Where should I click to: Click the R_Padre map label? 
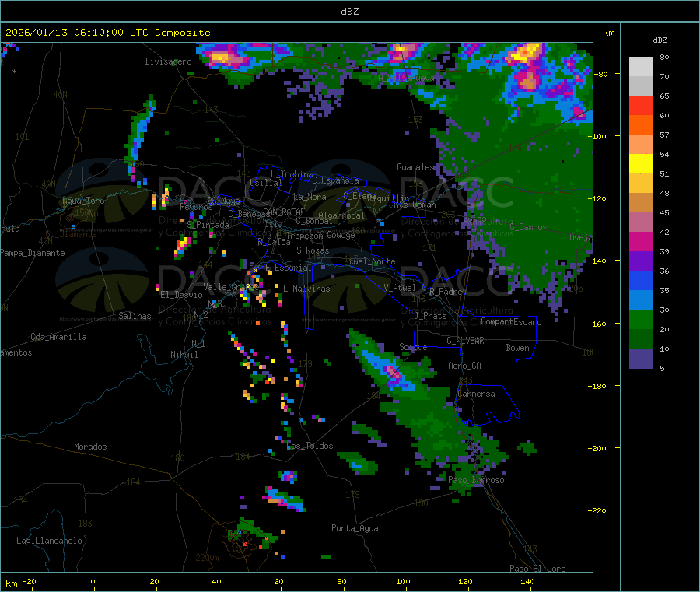446,292
